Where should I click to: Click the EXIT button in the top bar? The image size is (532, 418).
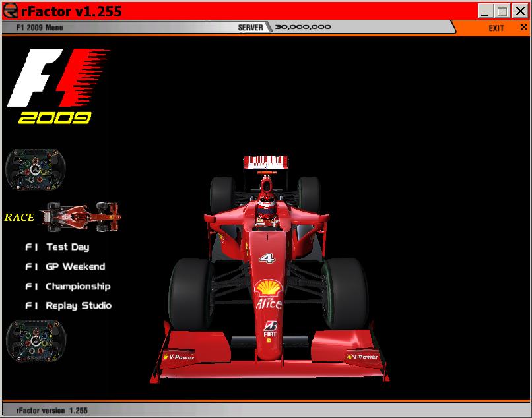pos(496,28)
